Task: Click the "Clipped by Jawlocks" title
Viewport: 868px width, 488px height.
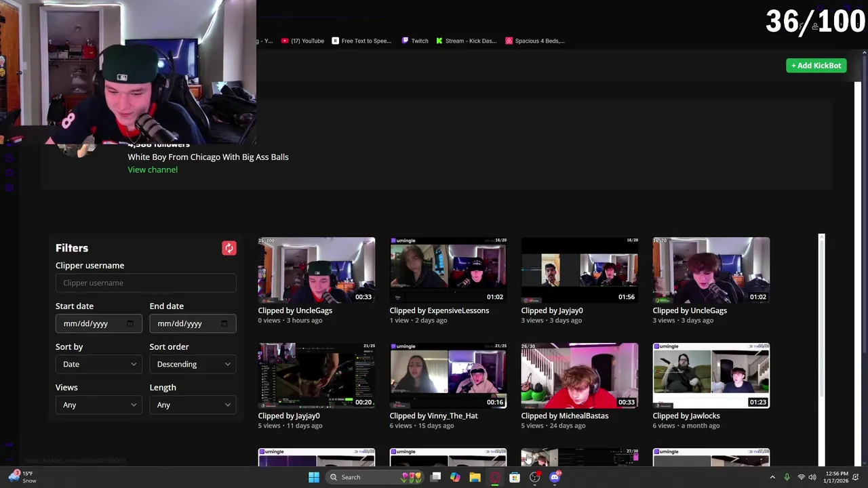Action: [x=686, y=415]
